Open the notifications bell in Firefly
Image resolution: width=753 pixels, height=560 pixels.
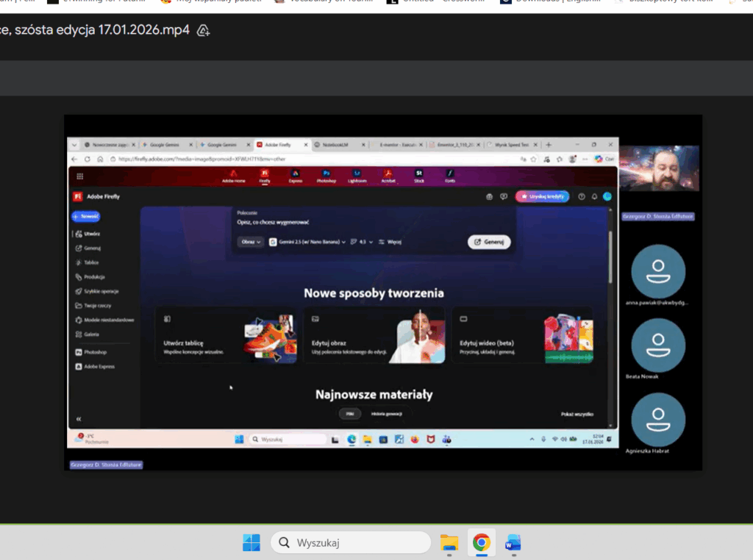(594, 196)
